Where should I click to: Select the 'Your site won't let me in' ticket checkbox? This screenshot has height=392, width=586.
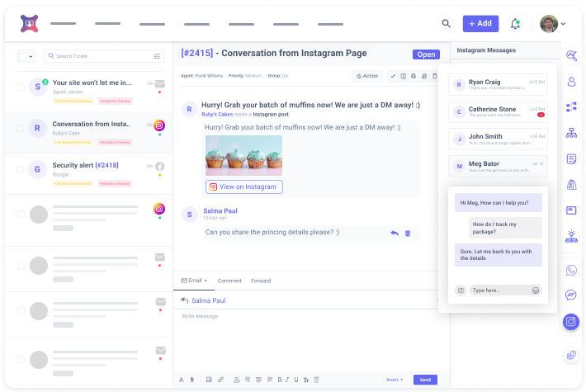tap(21, 86)
